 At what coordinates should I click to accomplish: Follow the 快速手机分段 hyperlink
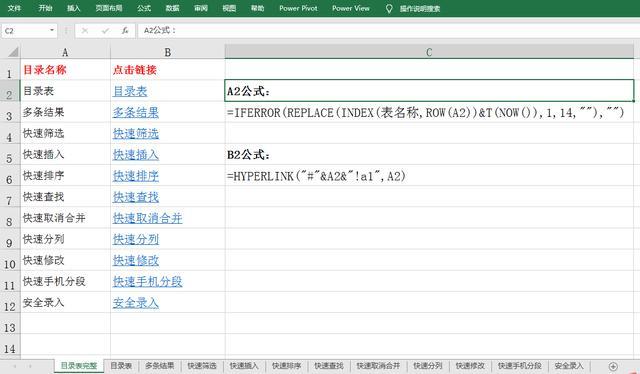pos(147,282)
